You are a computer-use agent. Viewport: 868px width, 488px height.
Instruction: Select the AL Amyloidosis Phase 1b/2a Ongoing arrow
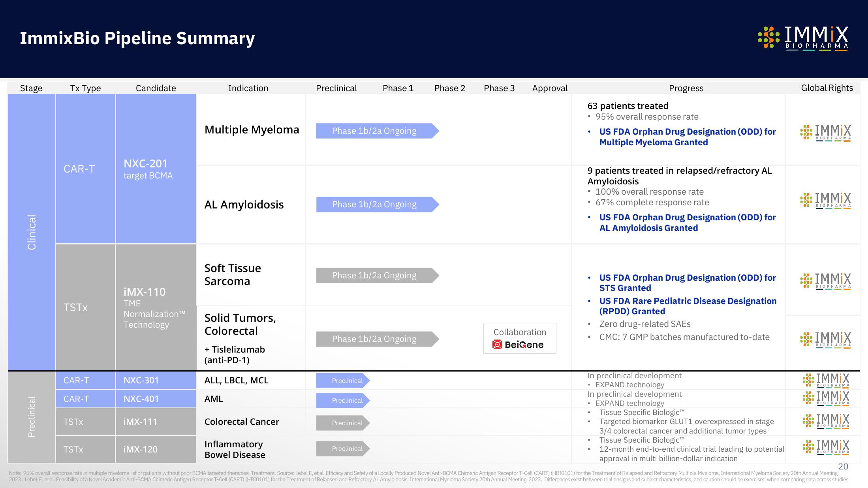[x=378, y=205]
